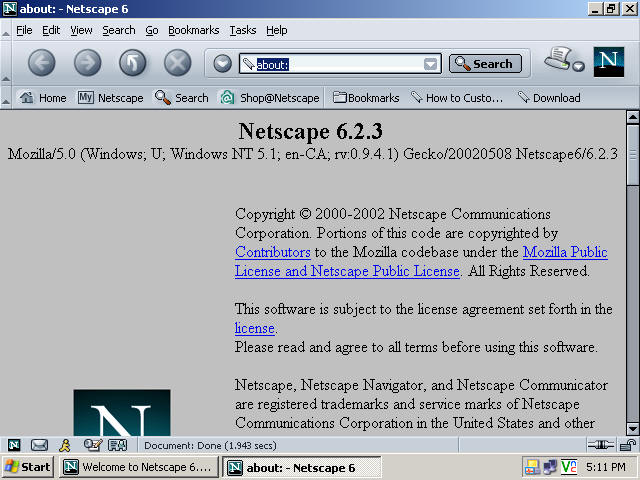Launch Instant Messenger running-man icon
Viewport: 640px width, 480px height.
click(65, 445)
